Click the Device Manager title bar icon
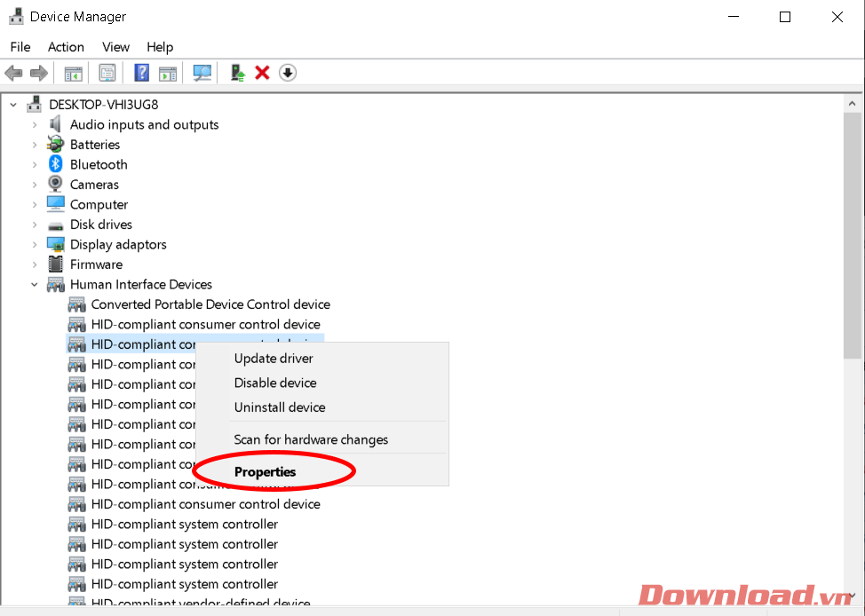The image size is (865, 616). [17, 17]
